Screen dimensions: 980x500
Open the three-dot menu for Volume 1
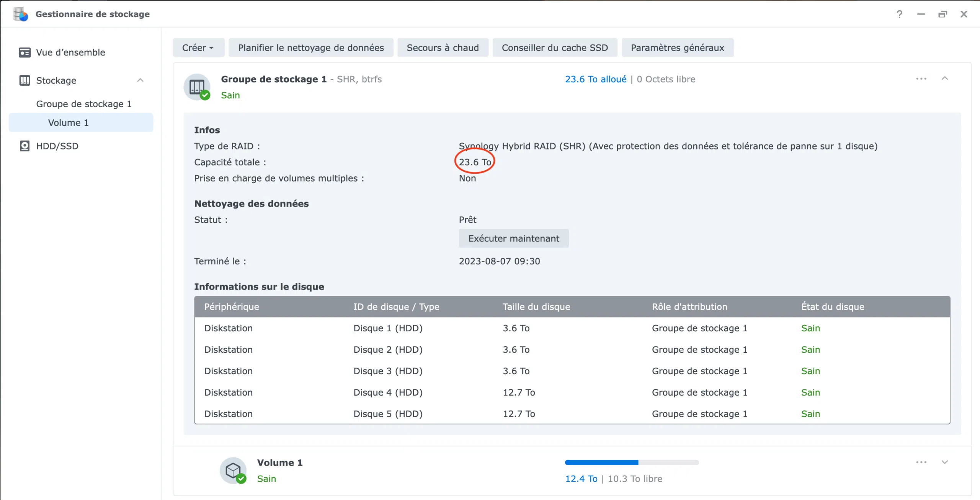coord(921,462)
